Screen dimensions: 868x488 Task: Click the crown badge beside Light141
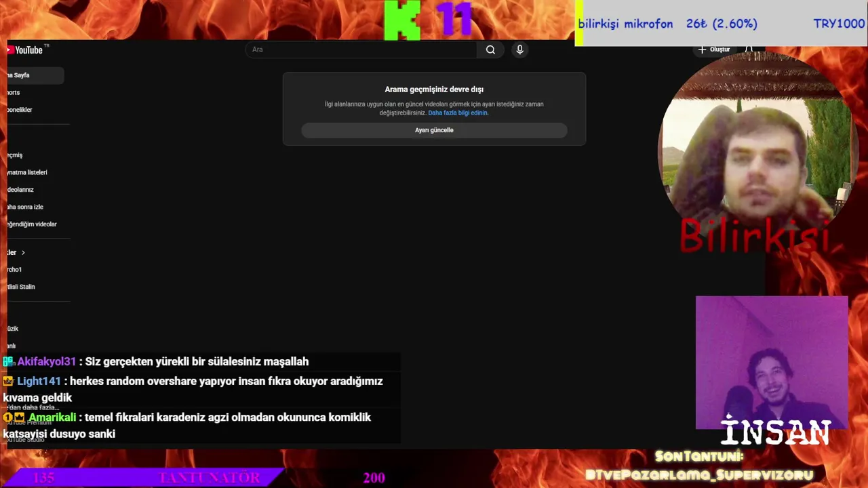[8, 382]
